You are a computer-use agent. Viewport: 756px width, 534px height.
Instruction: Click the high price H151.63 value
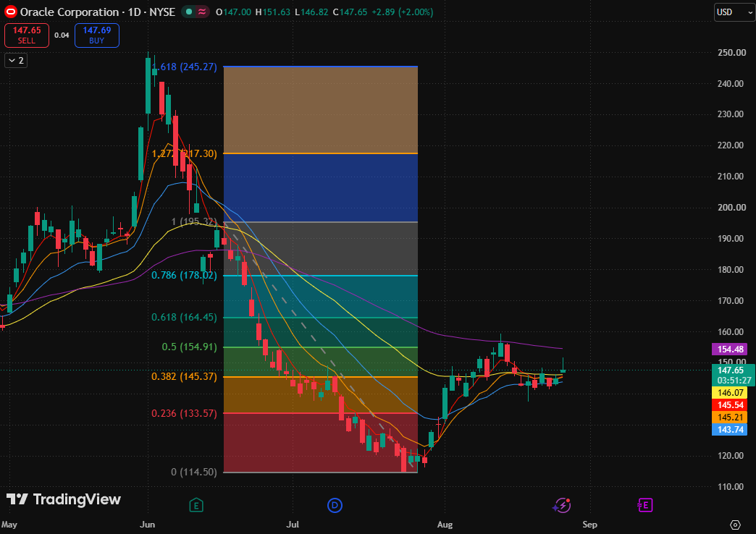tap(273, 12)
